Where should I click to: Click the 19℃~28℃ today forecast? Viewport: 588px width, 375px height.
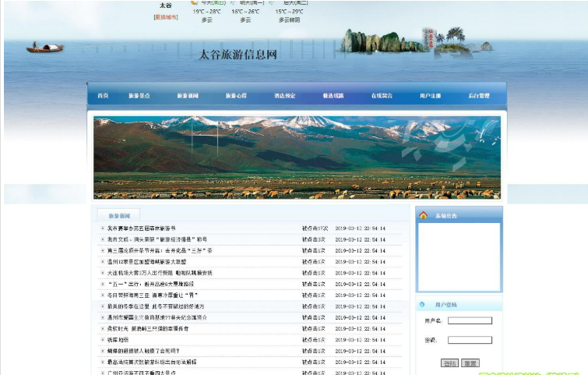(206, 12)
